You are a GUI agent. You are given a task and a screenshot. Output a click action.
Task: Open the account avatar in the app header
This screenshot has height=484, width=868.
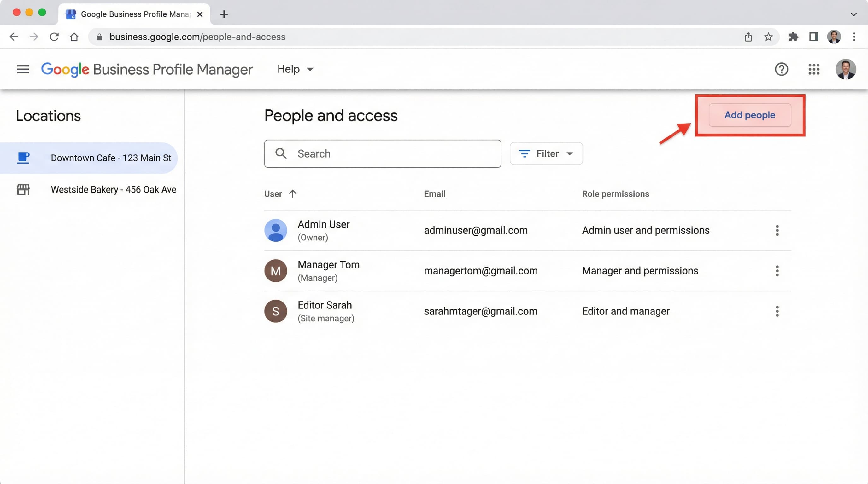845,69
